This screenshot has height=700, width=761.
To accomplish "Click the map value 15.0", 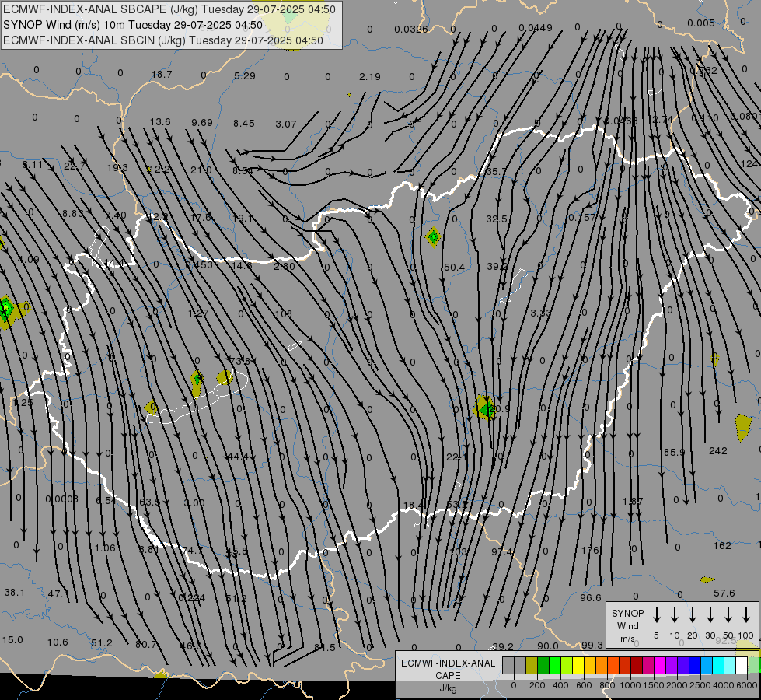I will point(12,640).
